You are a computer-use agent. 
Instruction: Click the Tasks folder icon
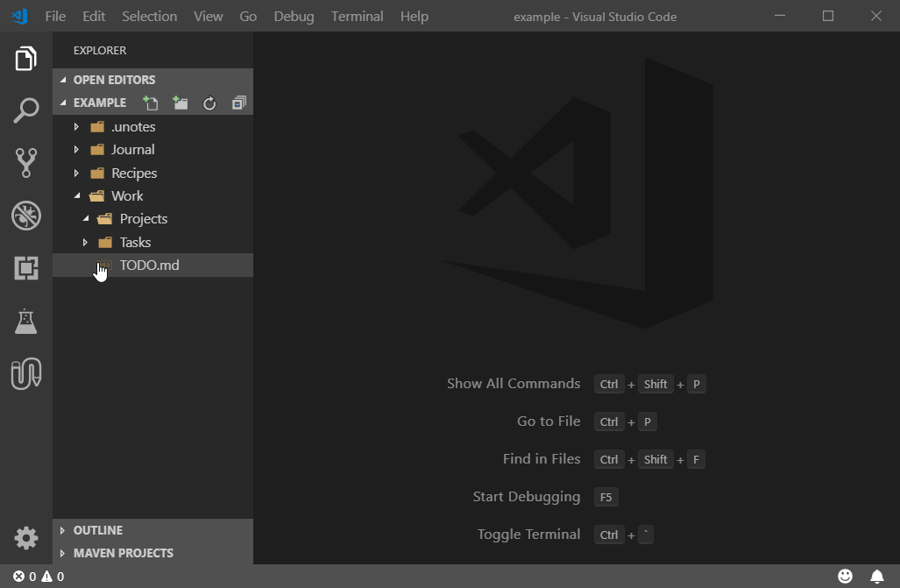(105, 243)
